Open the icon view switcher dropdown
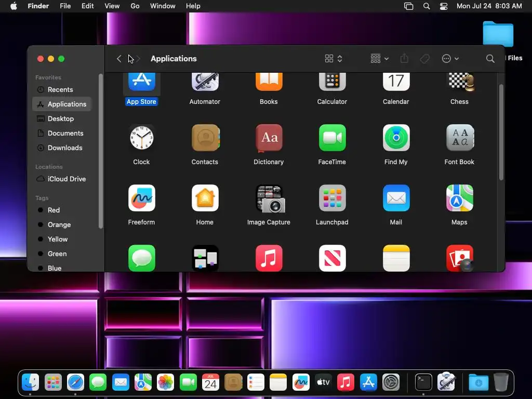The height and width of the screenshot is (399, 532). coord(334,59)
